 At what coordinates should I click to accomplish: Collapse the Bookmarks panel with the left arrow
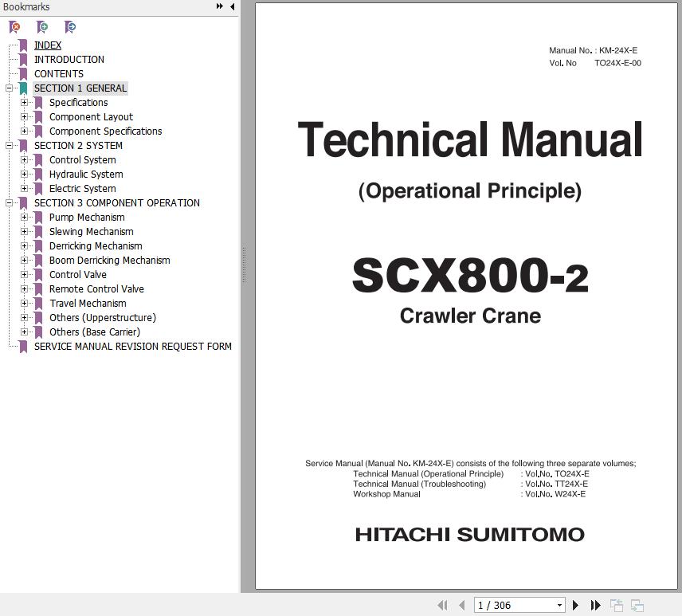coord(233,6)
